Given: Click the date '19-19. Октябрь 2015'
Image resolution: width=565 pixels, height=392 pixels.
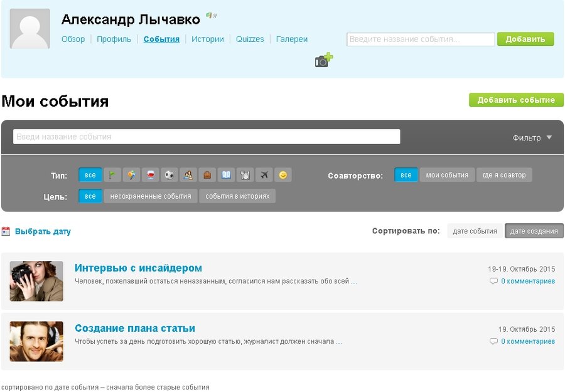Looking at the screenshot, I should pyautogui.click(x=522, y=269).
